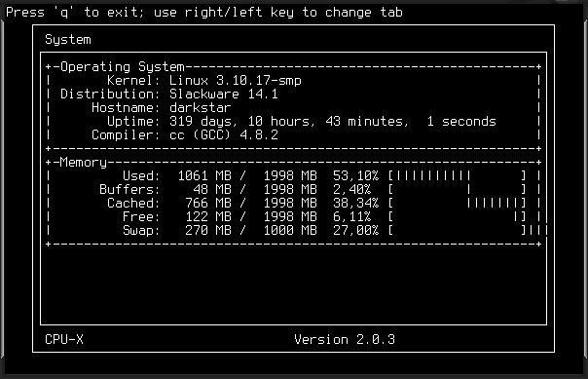Click the Used memory label
This screenshot has width=588, height=379.
click(x=141, y=175)
